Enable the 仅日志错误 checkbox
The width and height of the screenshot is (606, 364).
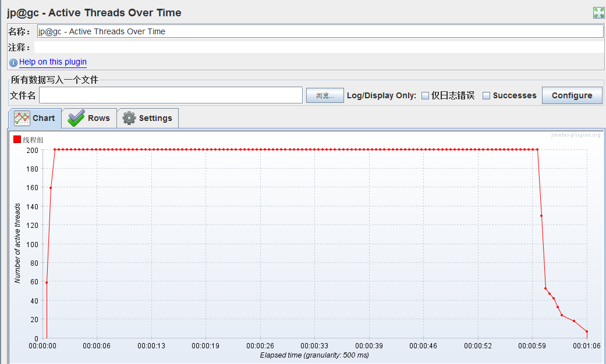click(x=425, y=96)
